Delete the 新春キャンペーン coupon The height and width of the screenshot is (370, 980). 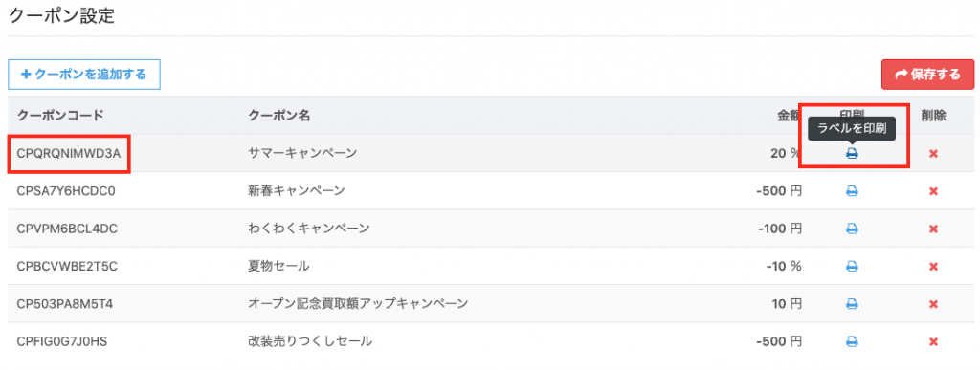pos(933,191)
